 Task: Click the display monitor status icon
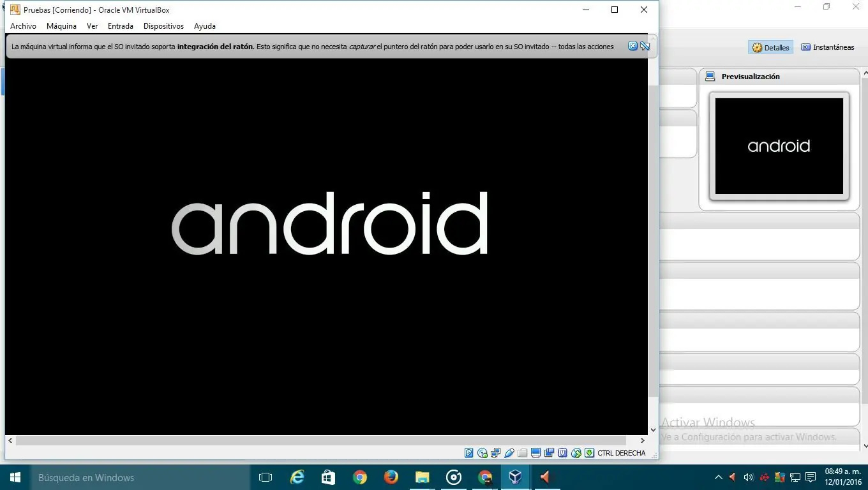(x=536, y=453)
